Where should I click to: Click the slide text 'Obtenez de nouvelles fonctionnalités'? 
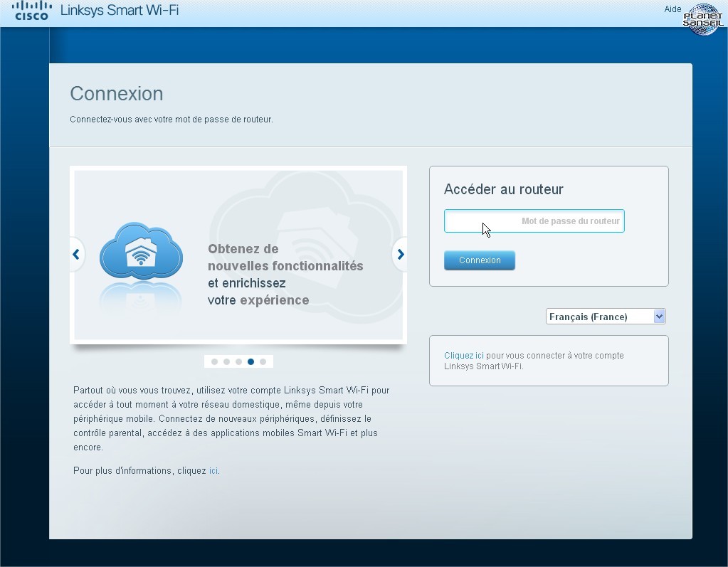[x=285, y=258]
